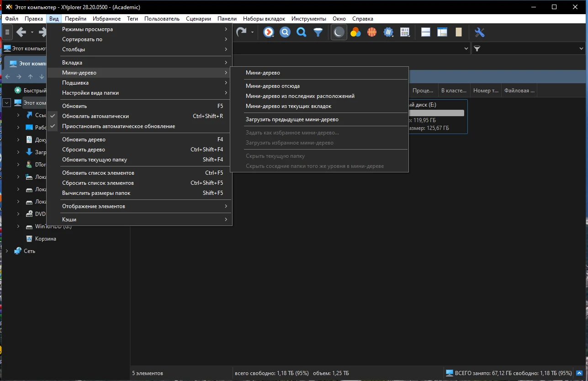Click the basketball-style orange toolbar icon
This screenshot has height=381, width=588.
(x=372, y=32)
